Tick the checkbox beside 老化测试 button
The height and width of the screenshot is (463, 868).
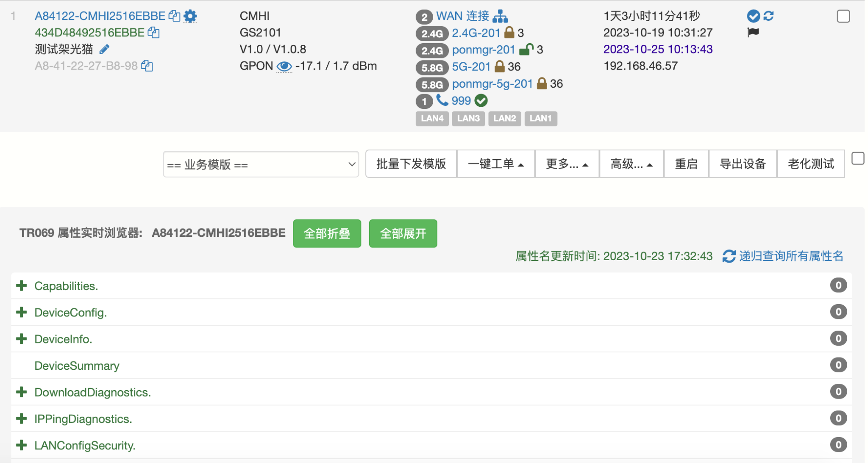click(857, 159)
